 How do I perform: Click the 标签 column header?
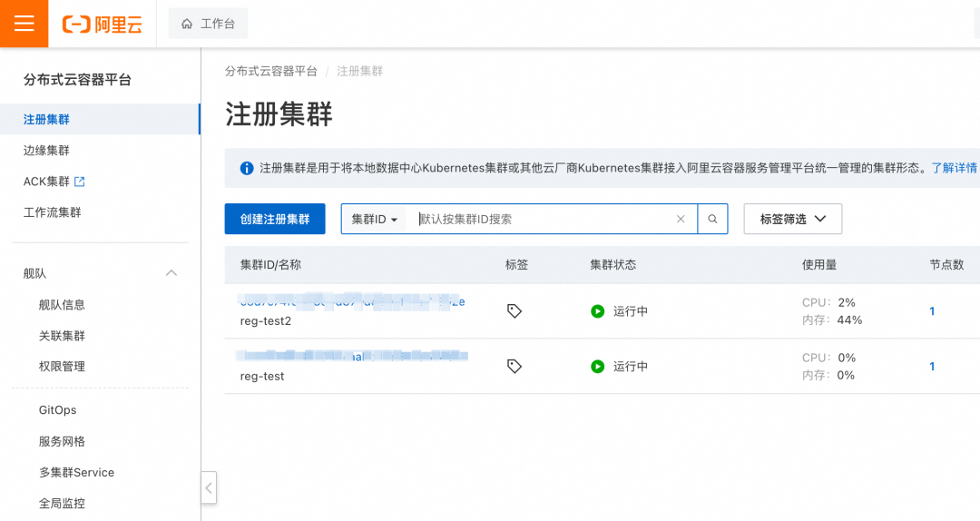(x=516, y=264)
